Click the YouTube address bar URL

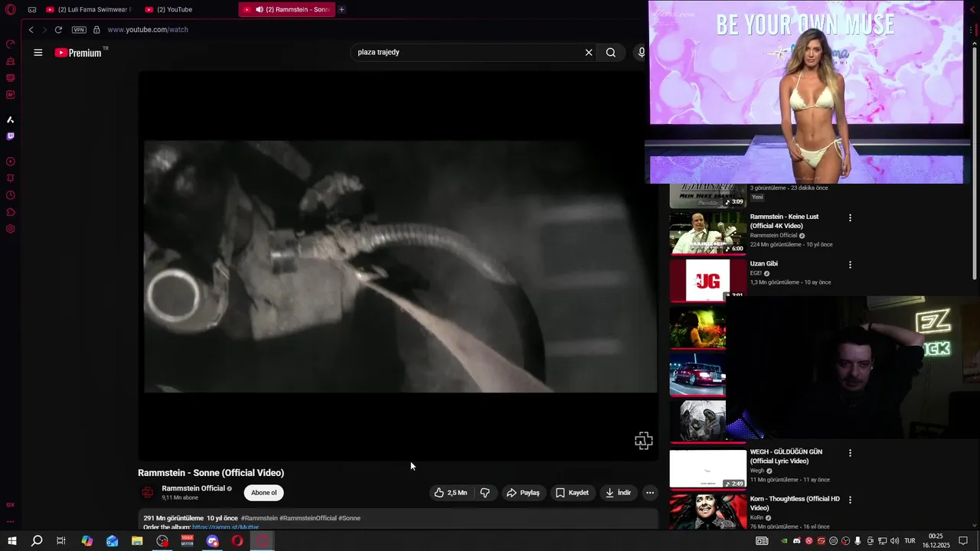coord(148,30)
